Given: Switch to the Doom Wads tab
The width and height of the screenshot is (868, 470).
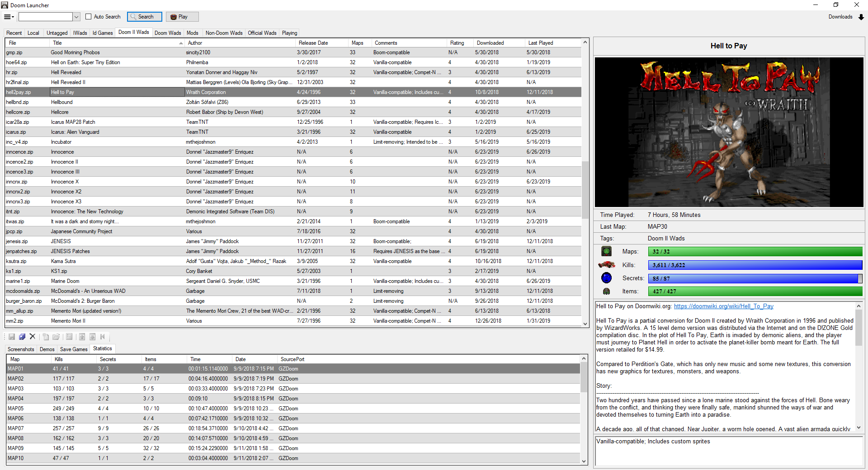Looking at the screenshot, I should (x=168, y=33).
